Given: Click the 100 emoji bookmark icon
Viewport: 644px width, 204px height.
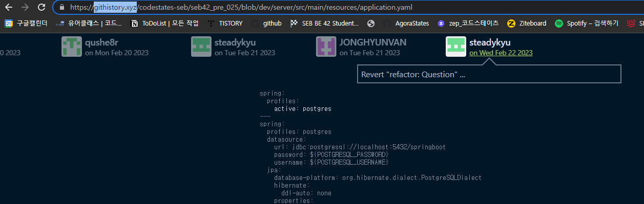Looking at the screenshot, I should coord(631,23).
